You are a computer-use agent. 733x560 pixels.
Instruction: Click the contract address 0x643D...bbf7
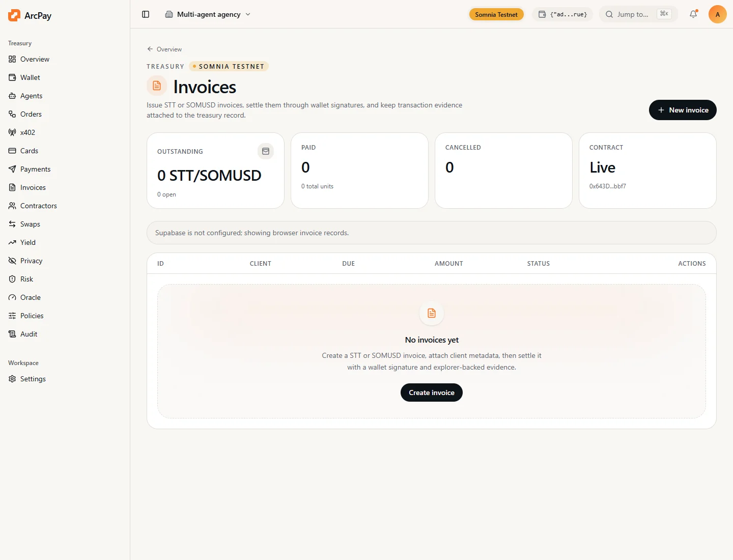608,186
